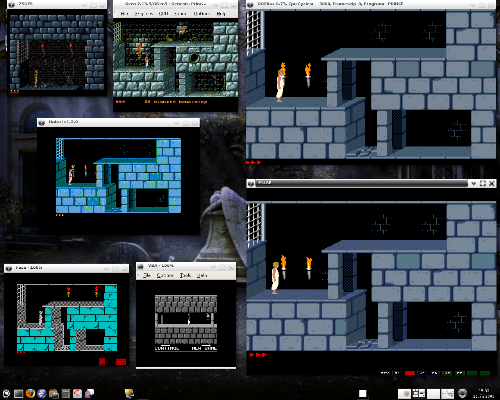This screenshot has width=500, height=400.
Task: Open the Sound menu in Gens window
Action: click(x=180, y=14)
